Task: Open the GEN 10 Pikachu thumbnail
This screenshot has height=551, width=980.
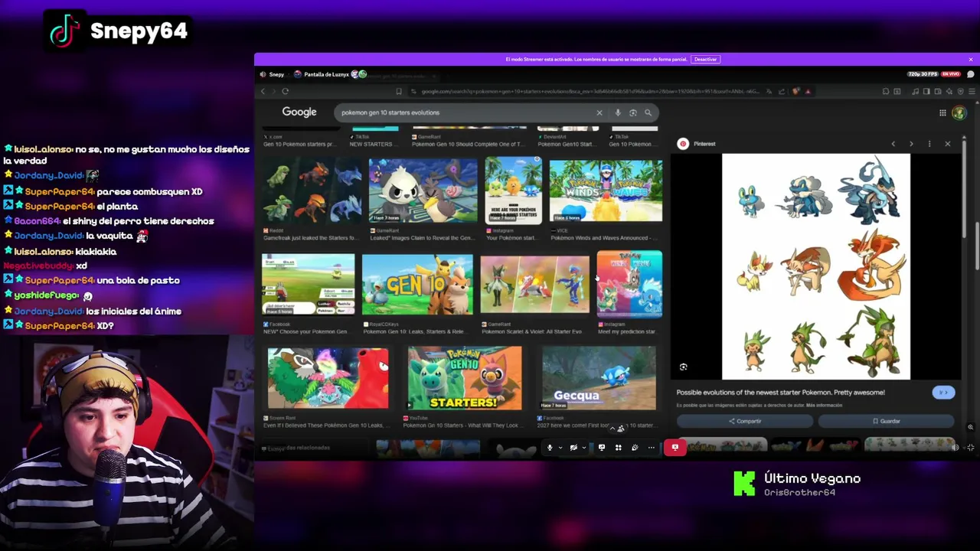Action: 417,284
